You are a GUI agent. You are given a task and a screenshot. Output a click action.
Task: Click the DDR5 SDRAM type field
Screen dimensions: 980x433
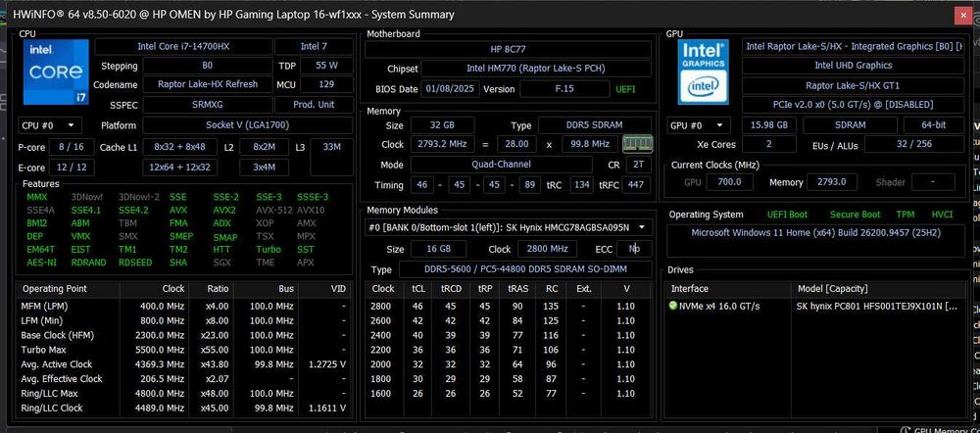[595, 125]
